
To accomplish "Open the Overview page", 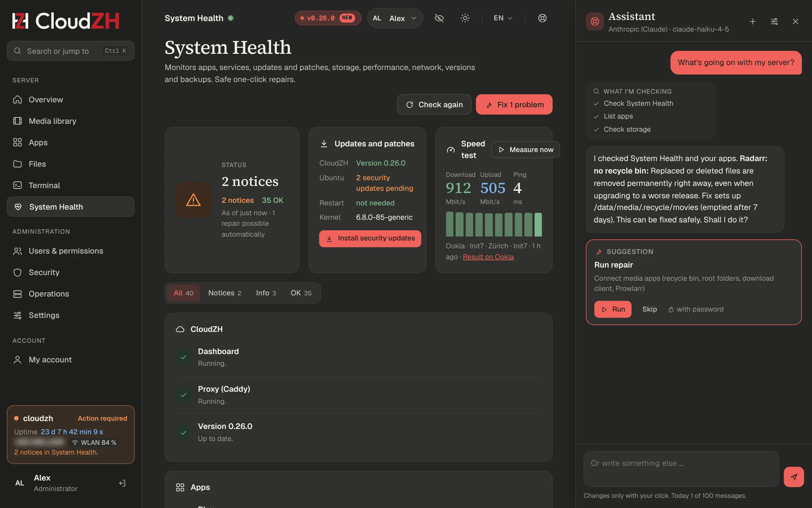I will [71, 100].
